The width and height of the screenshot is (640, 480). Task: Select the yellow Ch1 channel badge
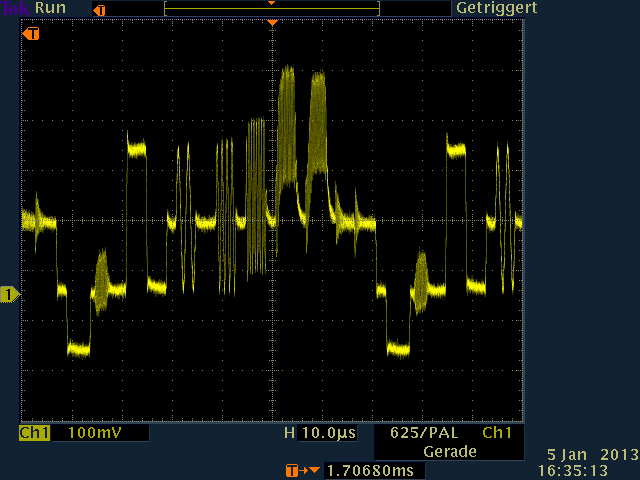coord(34,434)
